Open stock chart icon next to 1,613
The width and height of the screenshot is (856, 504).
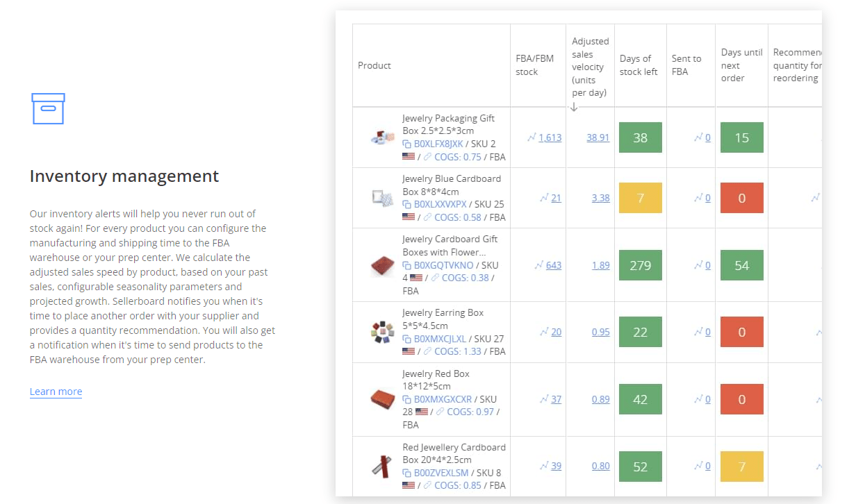[x=532, y=137]
